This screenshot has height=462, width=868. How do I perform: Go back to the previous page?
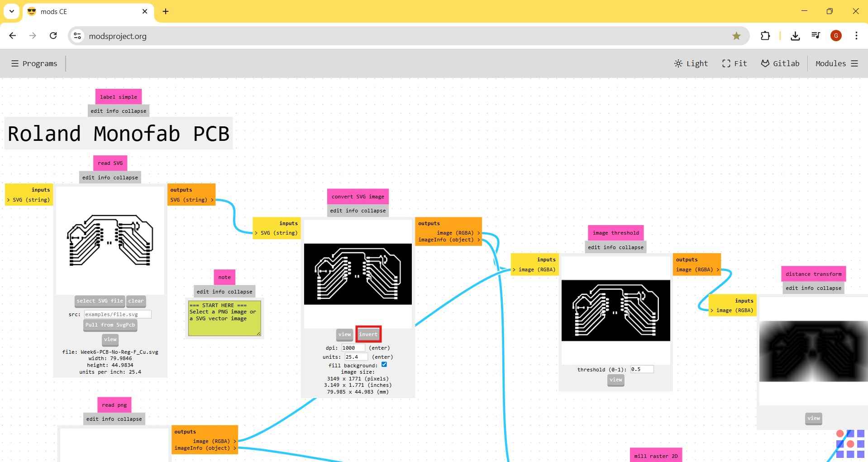point(13,36)
